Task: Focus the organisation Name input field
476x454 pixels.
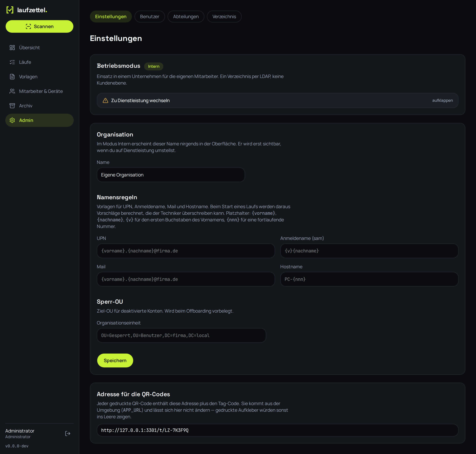Action: click(x=171, y=175)
